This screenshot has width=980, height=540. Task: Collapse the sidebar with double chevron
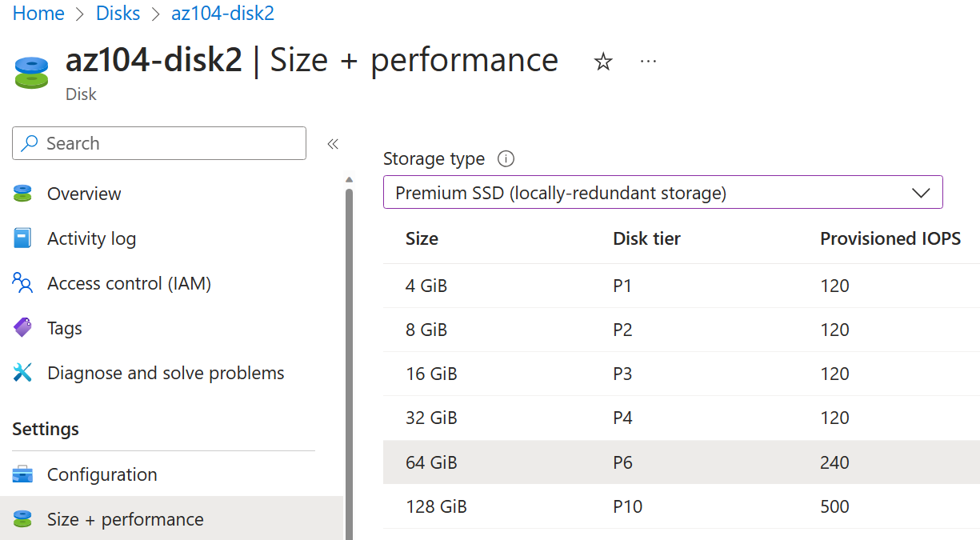tap(333, 144)
